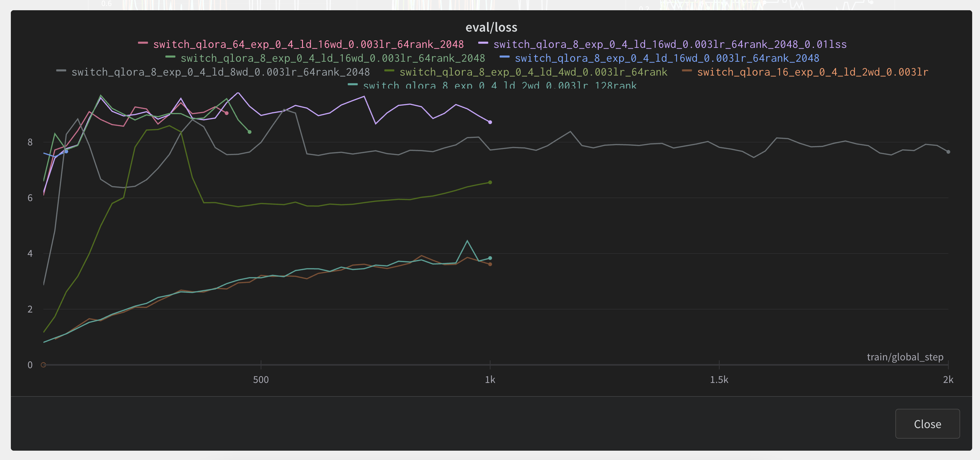The image size is (980, 460).
Task: Click the pink line's endpoint dot
Action: click(227, 113)
